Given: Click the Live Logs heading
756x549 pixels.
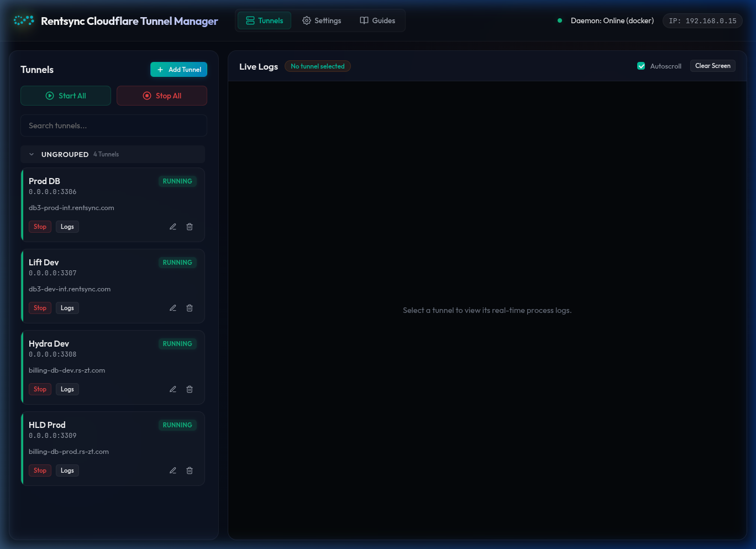Looking at the screenshot, I should (259, 66).
